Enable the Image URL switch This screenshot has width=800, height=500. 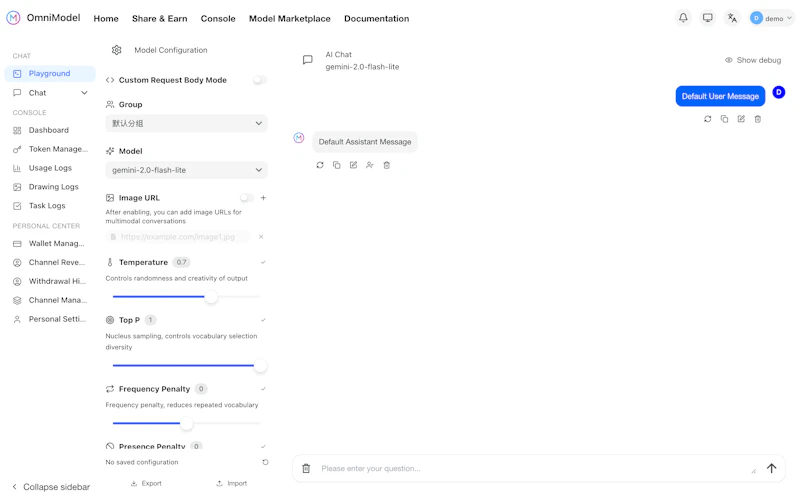click(x=247, y=197)
